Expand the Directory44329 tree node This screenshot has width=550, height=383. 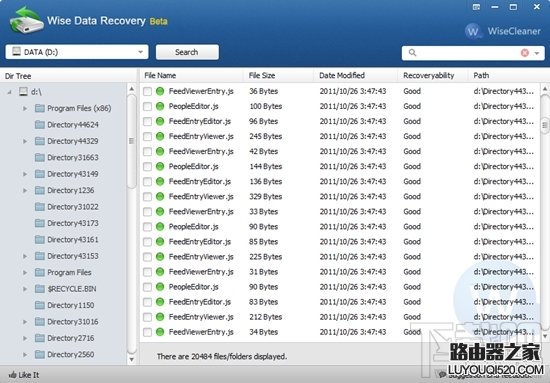coord(25,141)
